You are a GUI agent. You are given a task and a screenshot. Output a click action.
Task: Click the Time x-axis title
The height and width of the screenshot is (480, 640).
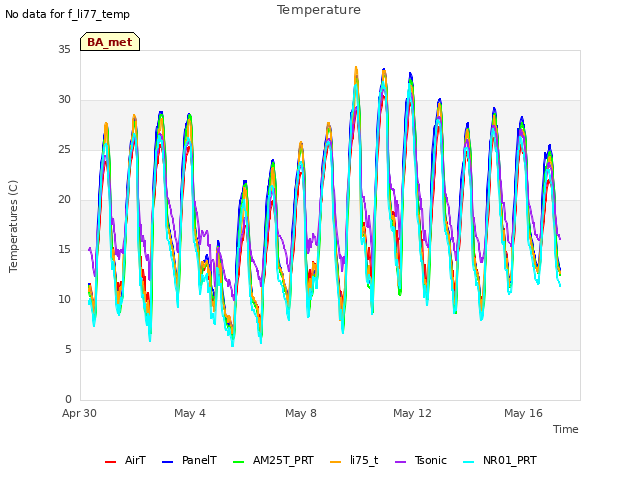[565, 429]
